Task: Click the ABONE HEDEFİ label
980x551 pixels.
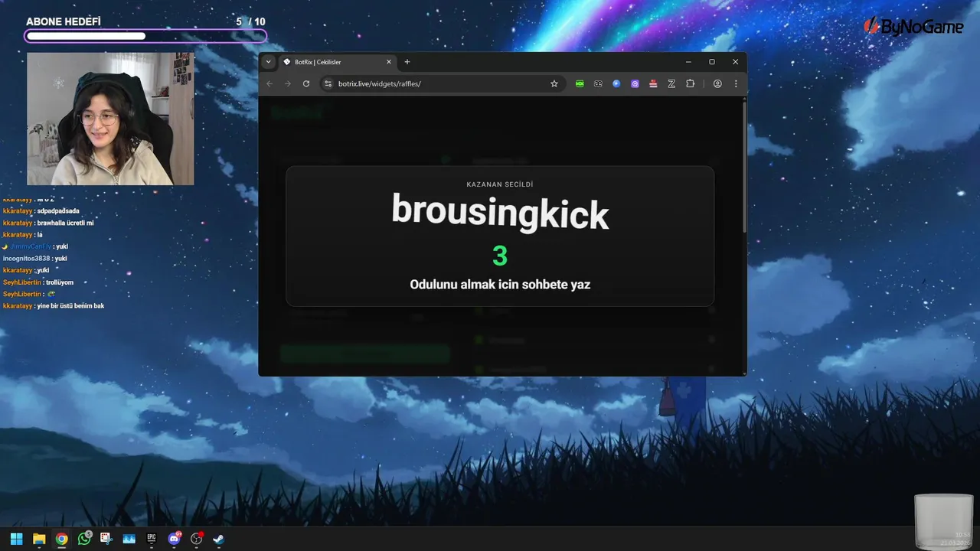Action: point(63,21)
